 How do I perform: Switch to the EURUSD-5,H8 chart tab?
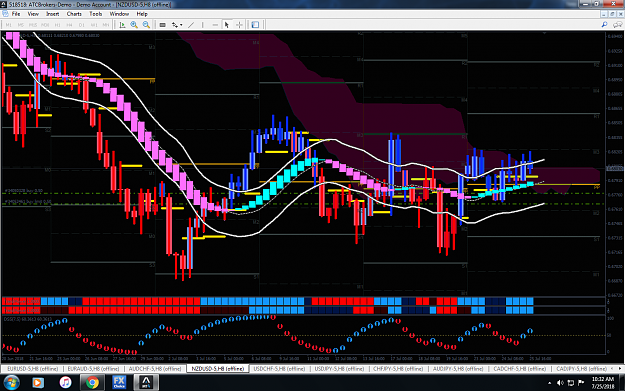(33, 369)
